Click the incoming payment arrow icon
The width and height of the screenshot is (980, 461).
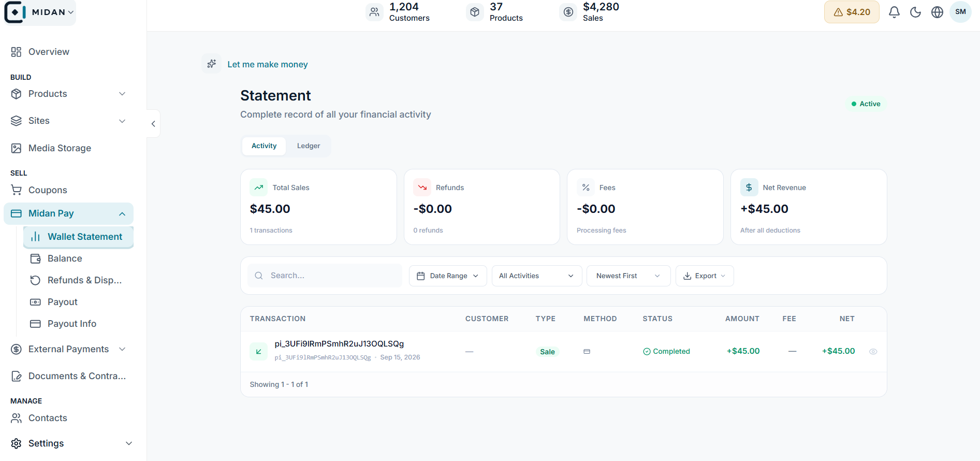click(259, 351)
